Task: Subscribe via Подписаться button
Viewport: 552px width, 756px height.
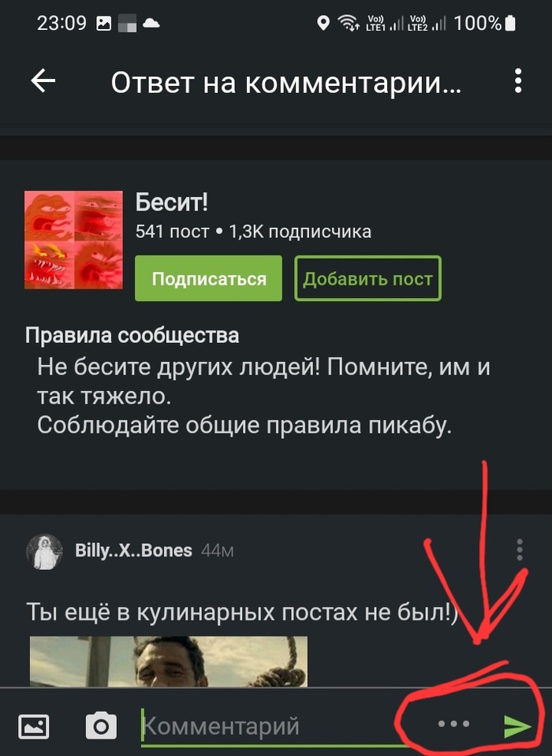Action: (x=208, y=278)
